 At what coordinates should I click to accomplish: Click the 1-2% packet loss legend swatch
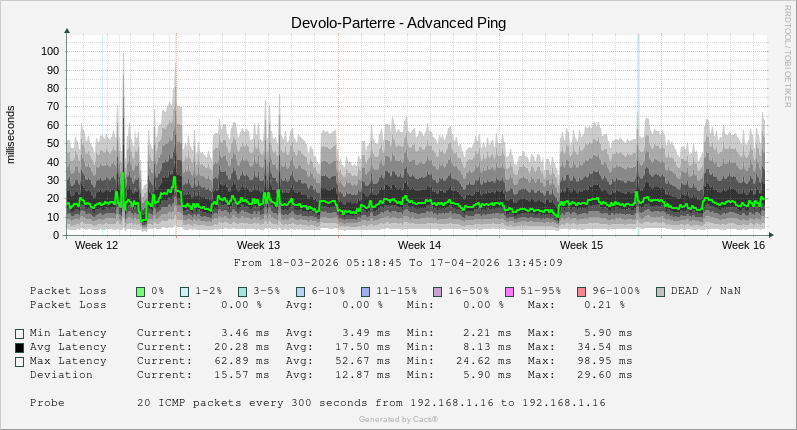tap(185, 291)
